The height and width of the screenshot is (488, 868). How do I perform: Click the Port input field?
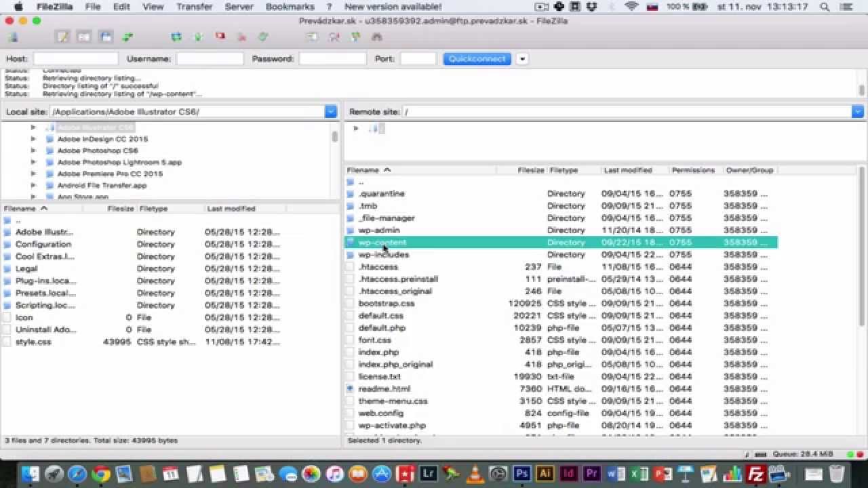pos(418,59)
